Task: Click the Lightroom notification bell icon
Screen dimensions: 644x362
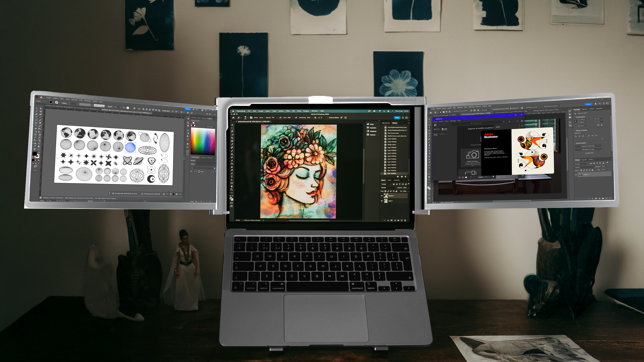Action: tap(510, 122)
